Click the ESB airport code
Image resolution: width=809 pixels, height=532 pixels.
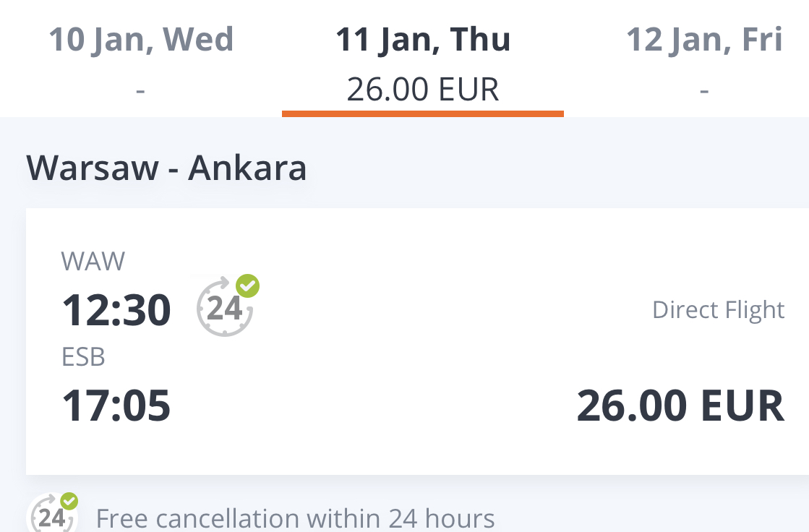(x=83, y=356)
